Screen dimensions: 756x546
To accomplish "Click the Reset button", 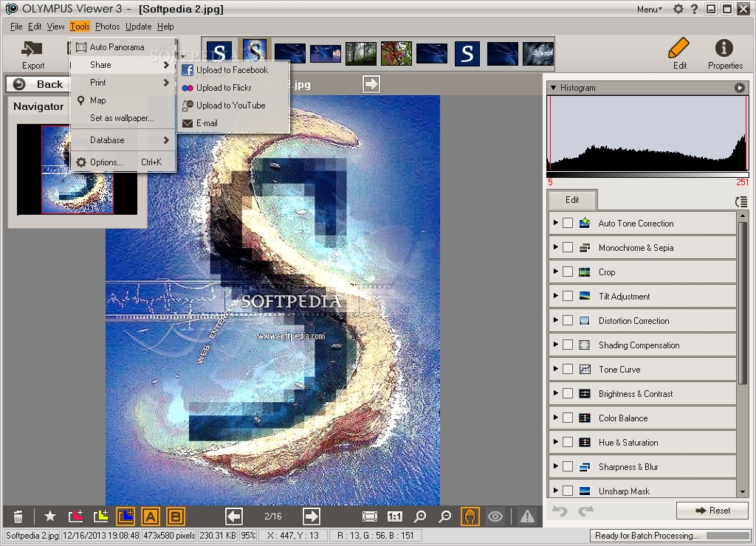I will tap(712, 511).
